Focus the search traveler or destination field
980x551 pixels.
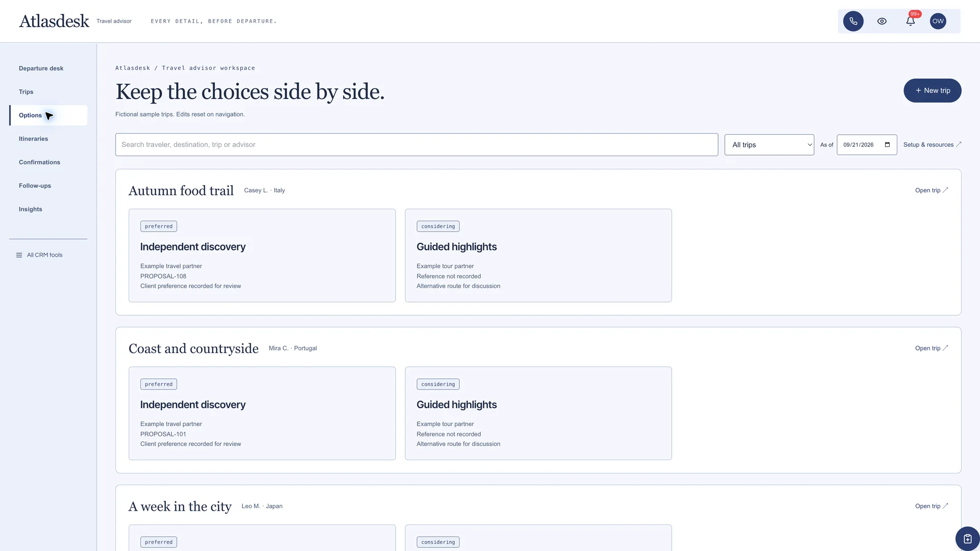416,145
